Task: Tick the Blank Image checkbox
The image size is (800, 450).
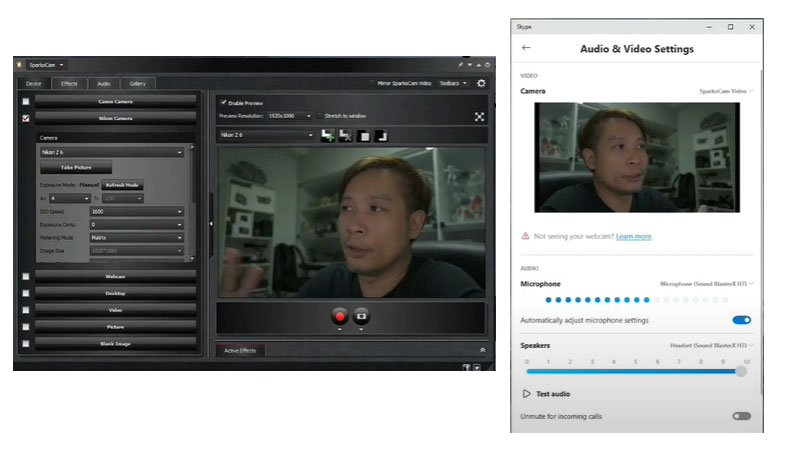Action: [x=26, y=344]
